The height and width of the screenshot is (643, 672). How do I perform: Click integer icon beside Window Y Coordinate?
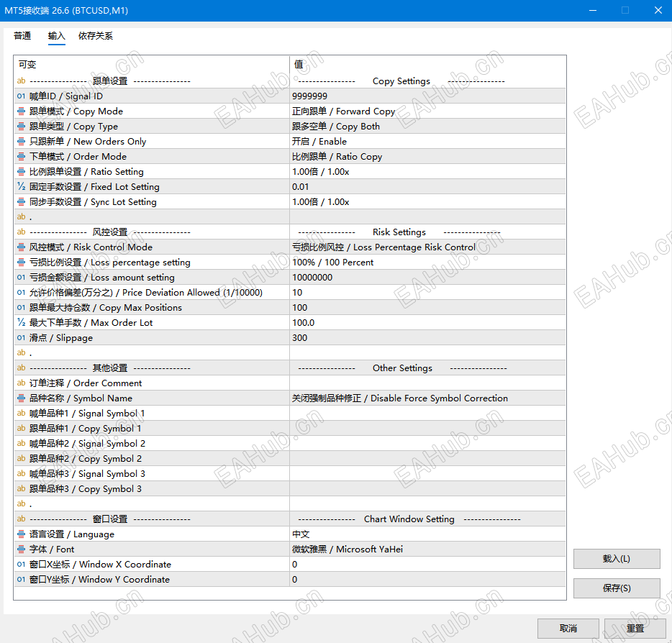tap(21, 579)
